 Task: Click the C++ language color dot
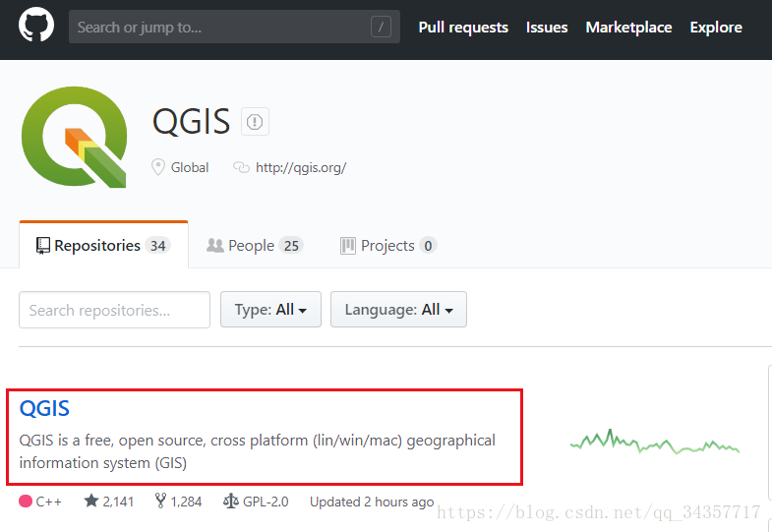click(26, 501)
